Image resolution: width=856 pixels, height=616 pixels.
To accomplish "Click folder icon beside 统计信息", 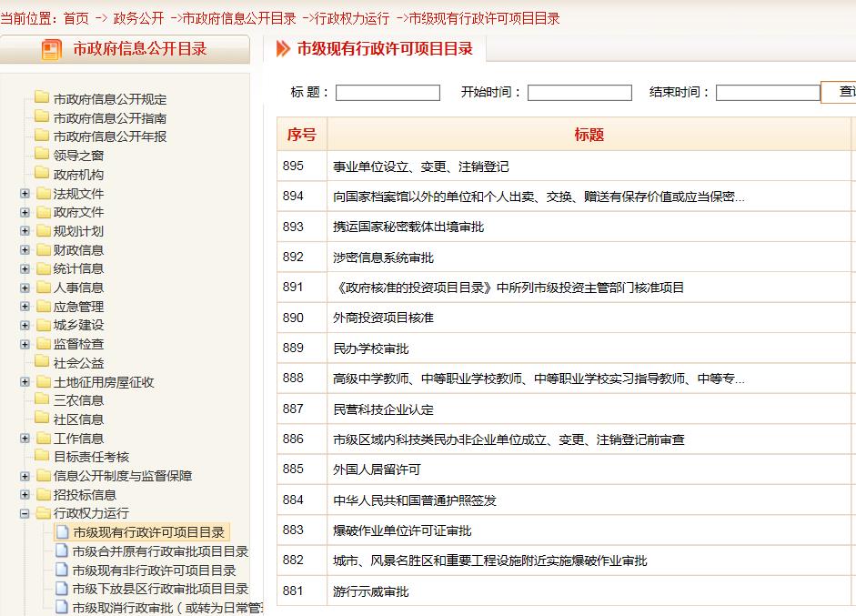I will point(44,268).
